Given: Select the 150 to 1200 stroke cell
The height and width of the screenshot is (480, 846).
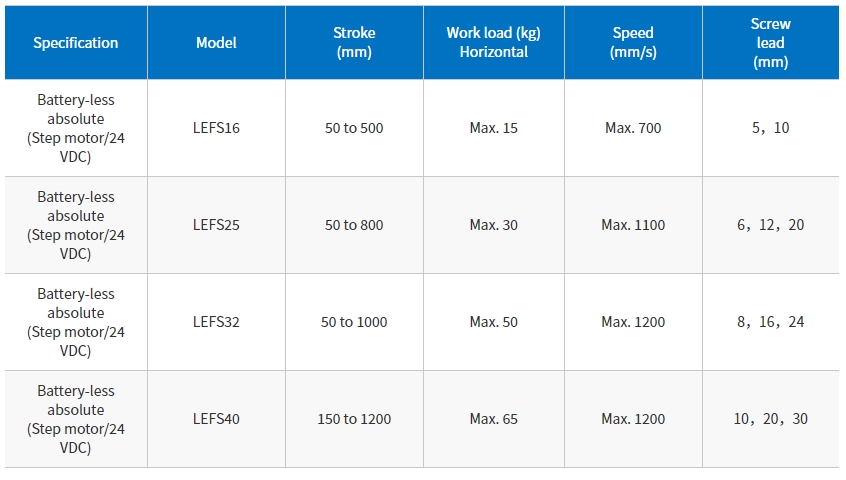Looking at the screenshot, I should click(354, 419).
